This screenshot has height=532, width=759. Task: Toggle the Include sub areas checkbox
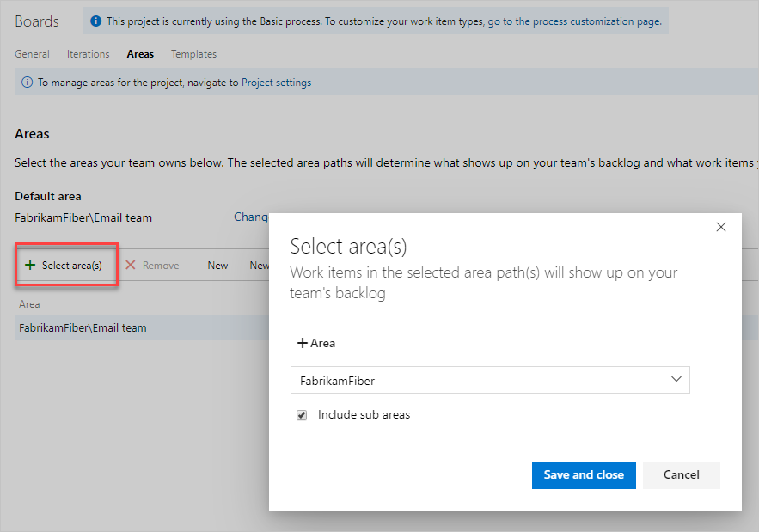(x=302, y=415)
